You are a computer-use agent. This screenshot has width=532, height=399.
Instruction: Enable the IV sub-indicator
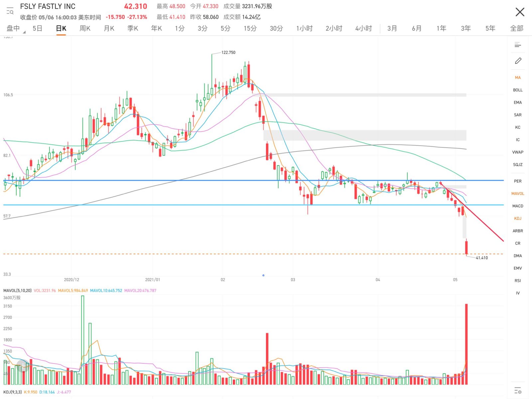(x=518, y=293)
